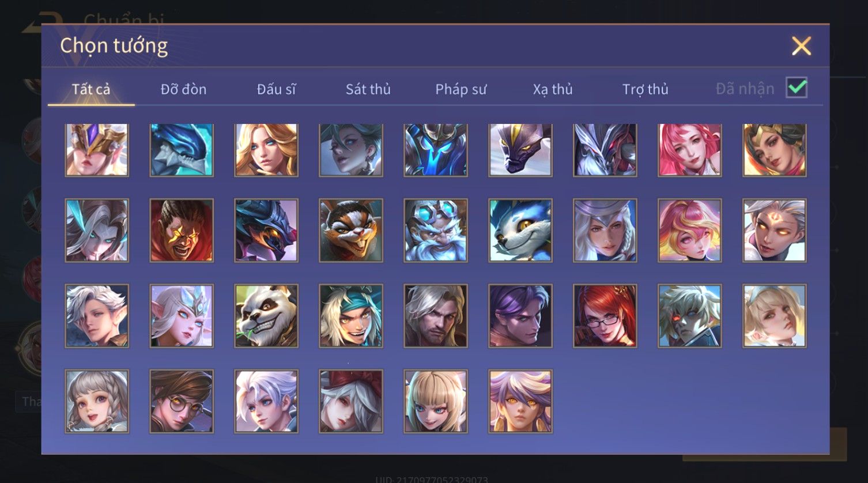Filter heroes by Sát thủ

point(368,89)
